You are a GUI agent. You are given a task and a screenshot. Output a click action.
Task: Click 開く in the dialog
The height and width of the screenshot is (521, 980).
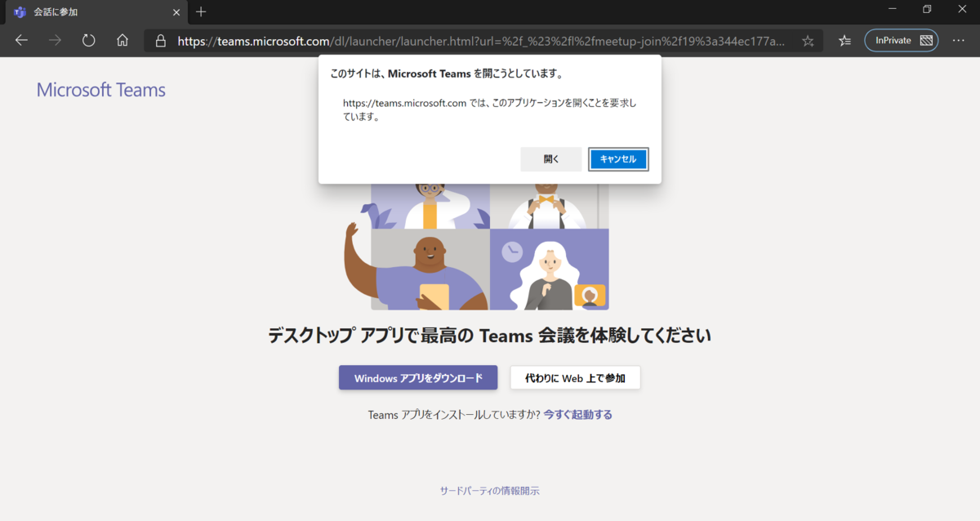(551, 159)
